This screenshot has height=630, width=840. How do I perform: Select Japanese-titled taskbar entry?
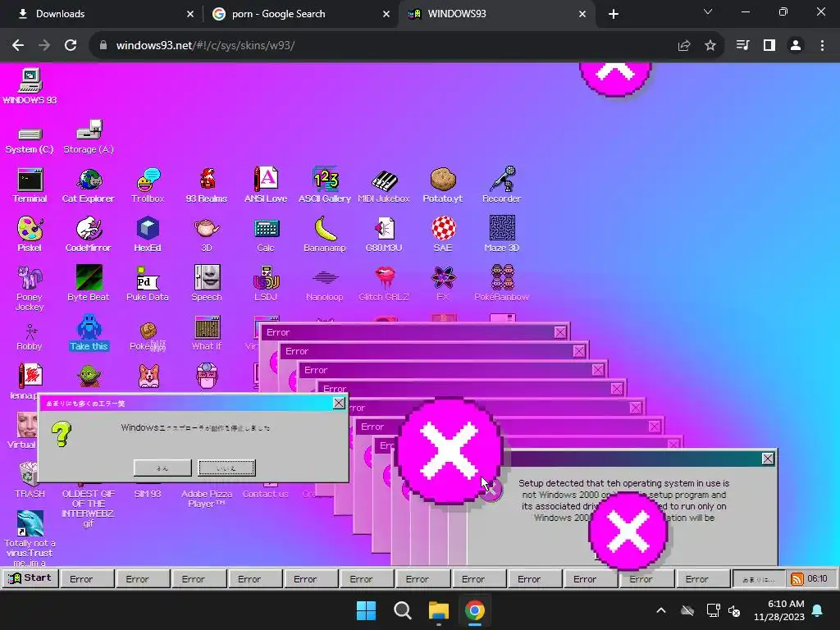pyautogui.click(x=758, y=578)
